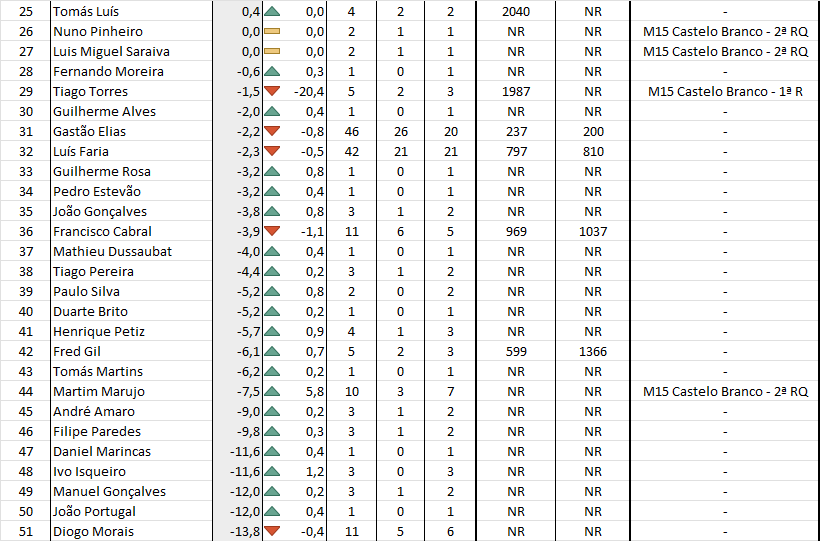
Task: Select the name cell Tiago Torres
Action: pos(131,91)
